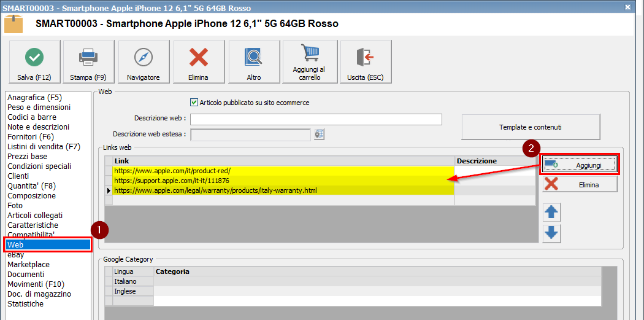The height and width of the screenshot is (320, 644).
Task: Move the selected link up with blue arrow
Action: tap(551, 213)
